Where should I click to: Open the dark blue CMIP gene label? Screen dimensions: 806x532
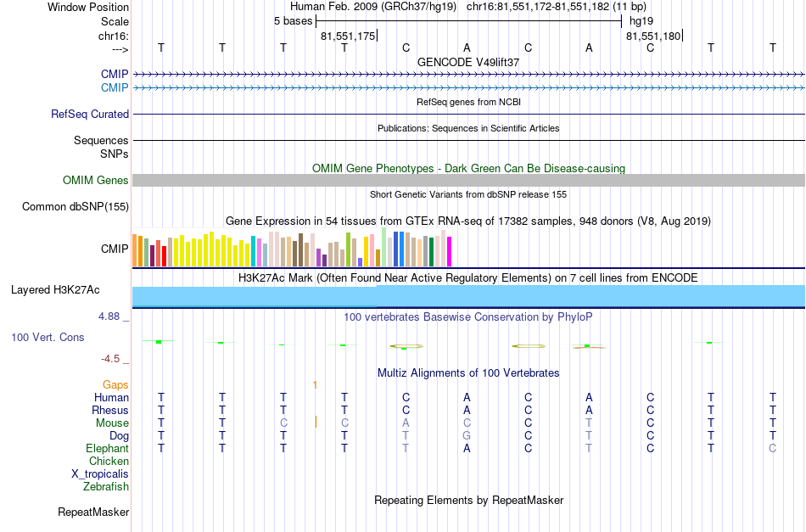click(x=115, y=74)
